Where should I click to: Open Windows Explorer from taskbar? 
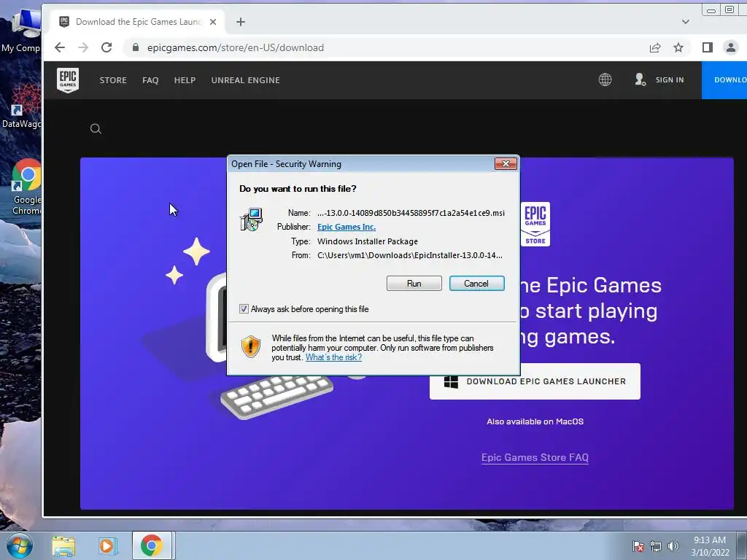[63, 546]
